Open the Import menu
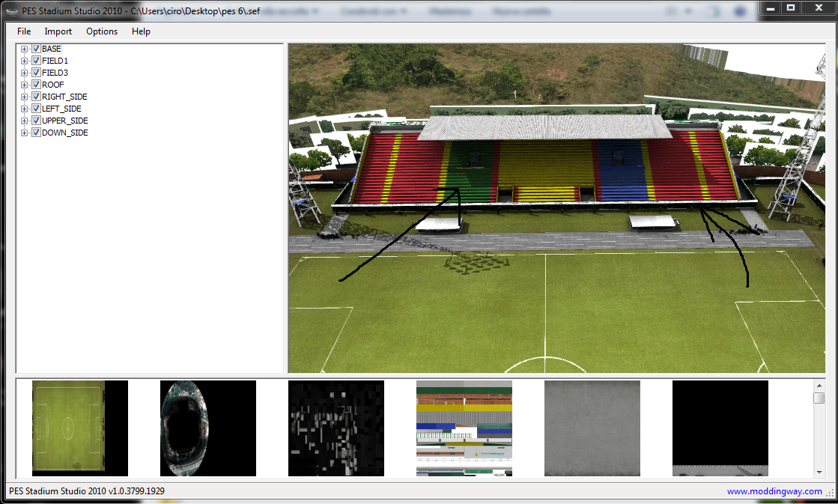The height and width of the screenshot is (504, 838). 58,31
